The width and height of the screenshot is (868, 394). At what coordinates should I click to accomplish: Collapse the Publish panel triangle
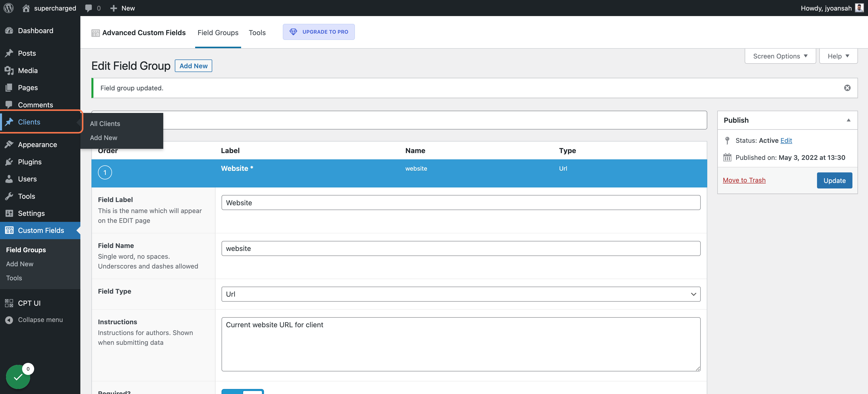(848, 120)
